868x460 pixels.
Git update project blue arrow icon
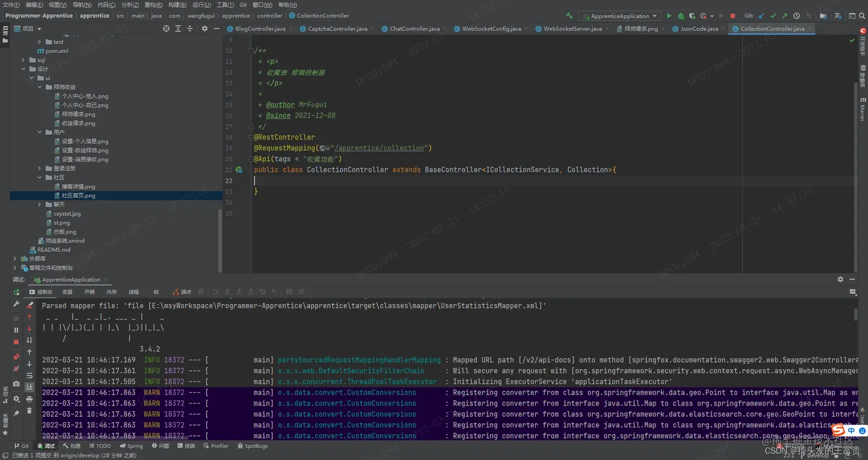point(761,16)
